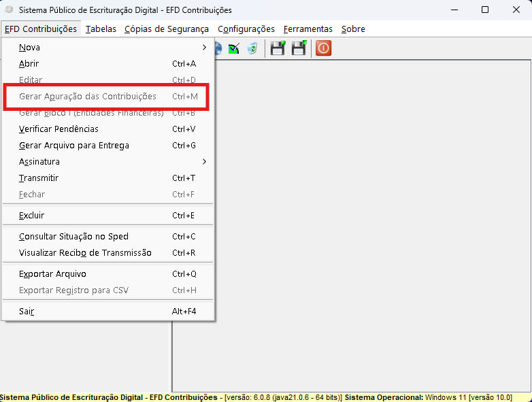532x402 pixels.
Task: Click the green checkmark toolbar icon
Action: pos(234,48)
